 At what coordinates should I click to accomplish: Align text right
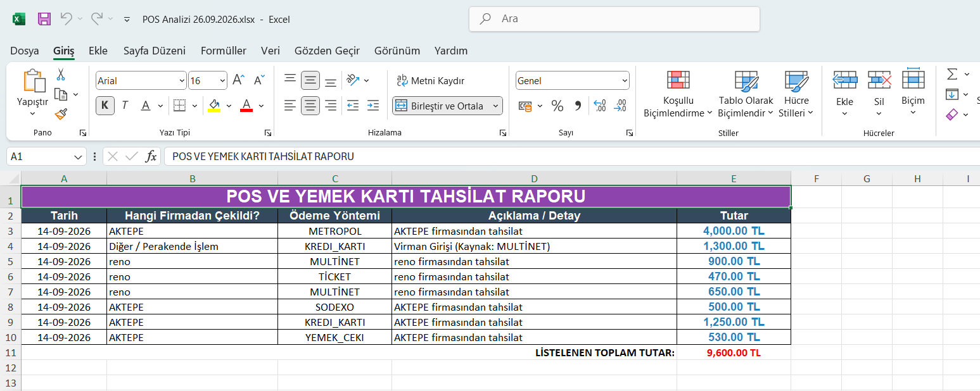(331, 106)
